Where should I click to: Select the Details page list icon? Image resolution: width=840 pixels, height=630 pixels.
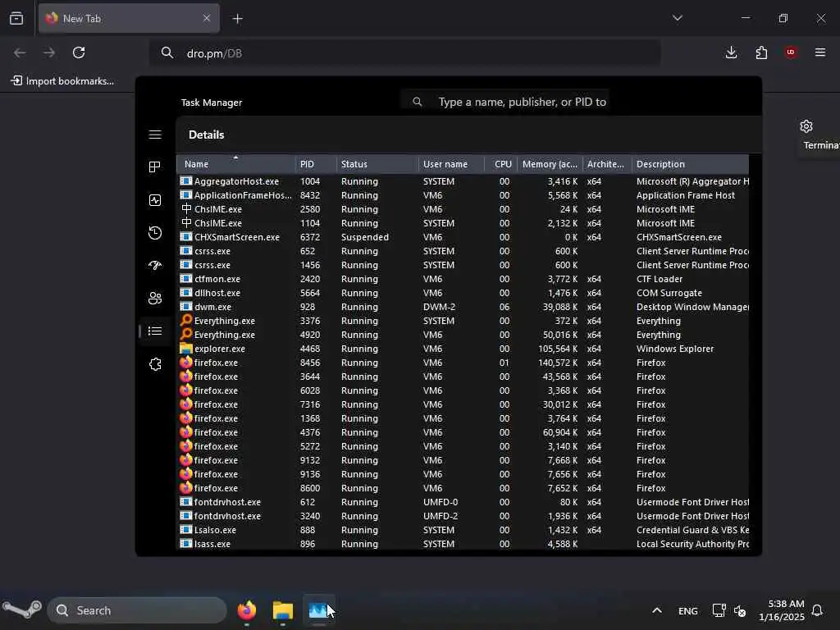(x=155, y=331)
